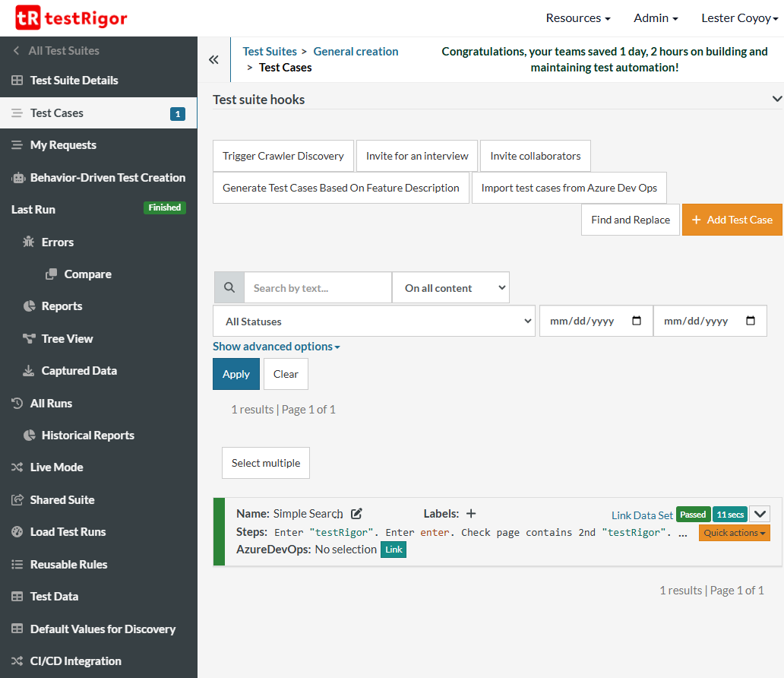Expand the All Statuses dropdown
784x678 pixels.
(x=374, y=321)
